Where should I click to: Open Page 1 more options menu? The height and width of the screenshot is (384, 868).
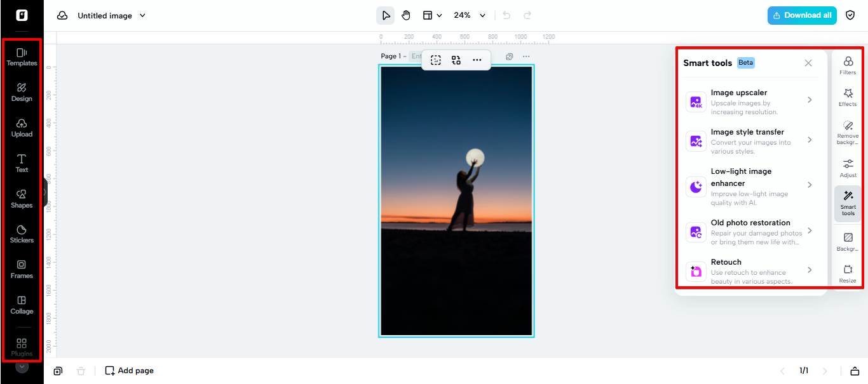pyautogui.click(x=526, y=56)
